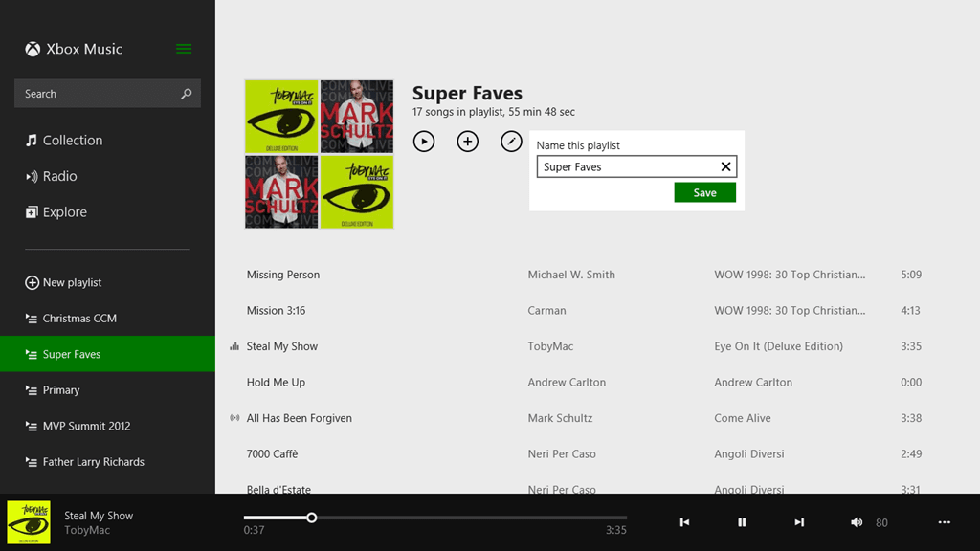This screenshot has height=551, width=980.
Task: Play the Super Faves playlist
Action: pyautogui.click(x=424, y=142)
